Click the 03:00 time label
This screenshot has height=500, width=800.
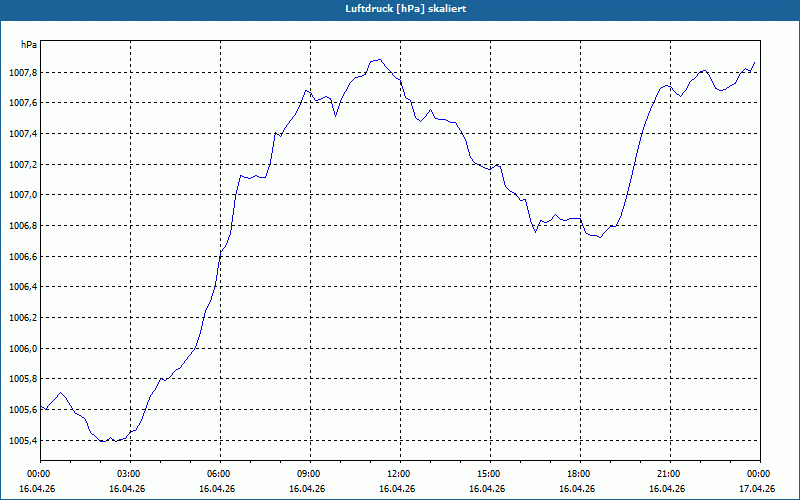[x=128, y=474]
